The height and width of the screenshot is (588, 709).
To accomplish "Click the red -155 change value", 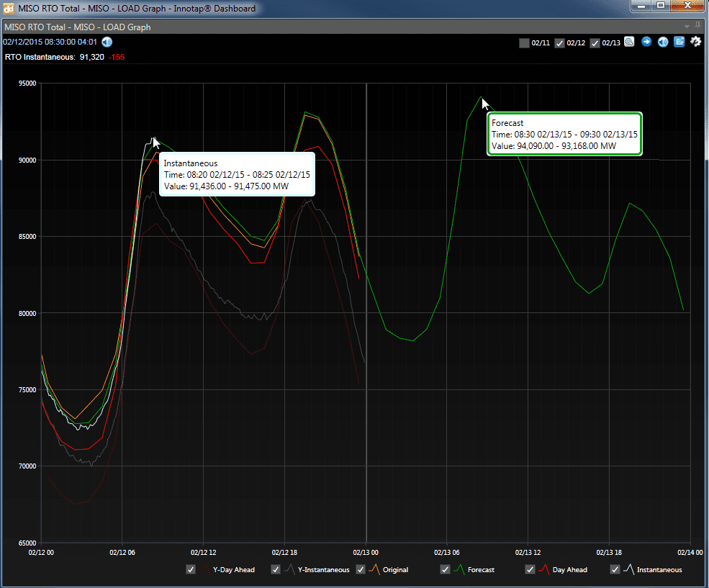I will (117, 57).
